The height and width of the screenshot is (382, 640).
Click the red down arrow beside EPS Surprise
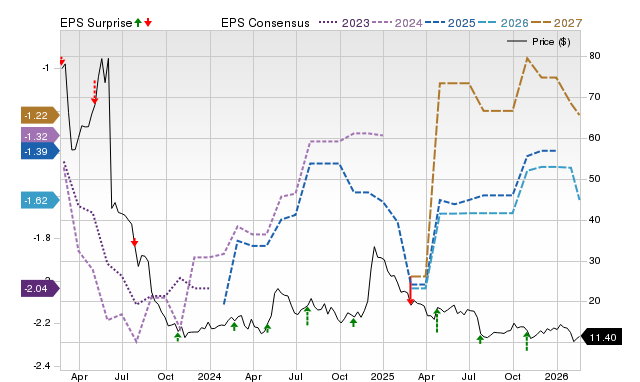pos(148,23)
